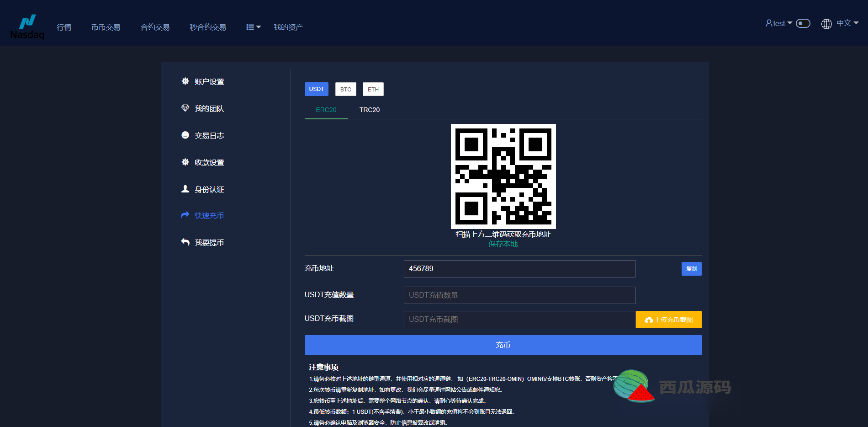Open 我要提币 in the sidebar
The height and width of the screenshot is (427, 868).
[209, 242]
